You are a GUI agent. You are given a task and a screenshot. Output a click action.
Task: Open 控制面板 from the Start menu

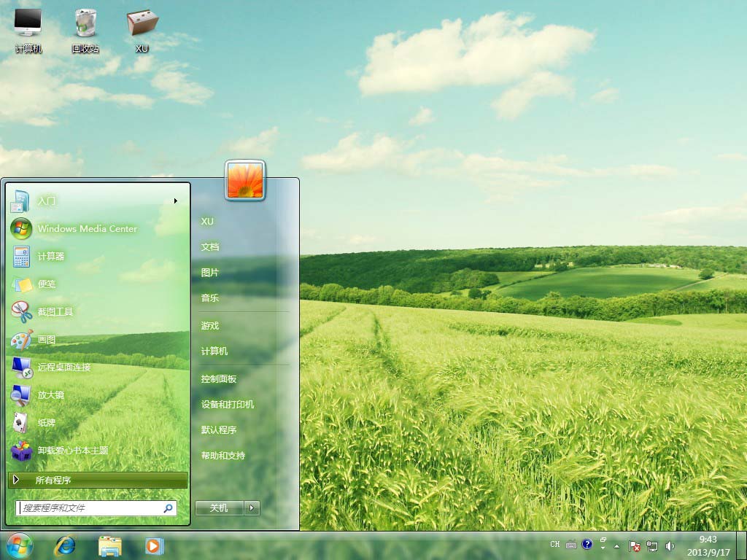pos(219,378)
